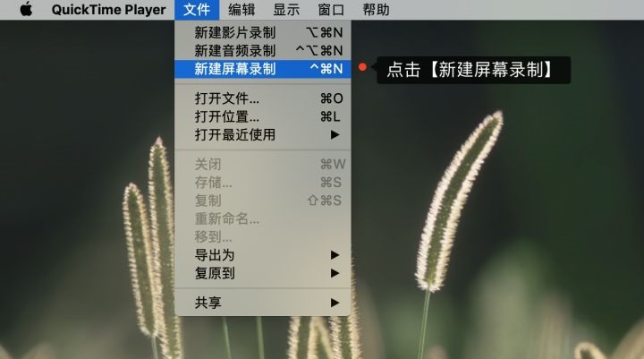This screenshot has width=644, height=359.
Task: Choose 打开位置… from the menu
Action: (263, 116)
